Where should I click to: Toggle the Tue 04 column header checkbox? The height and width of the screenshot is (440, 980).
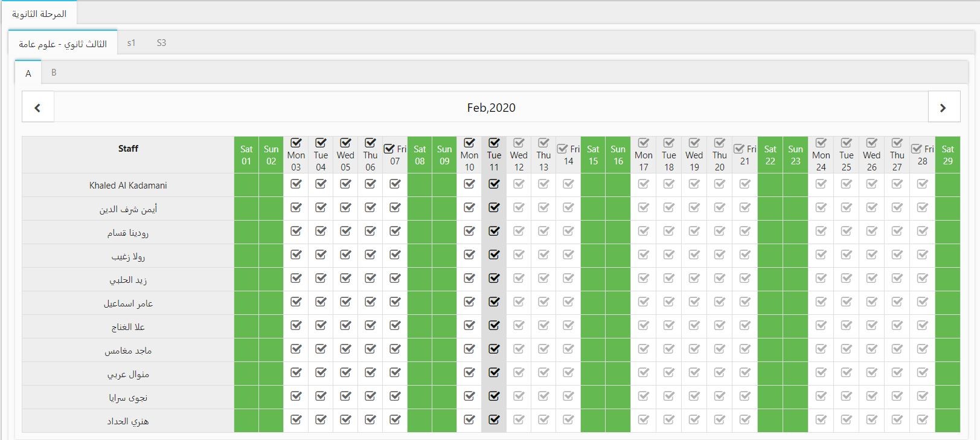click(x=321, y=143)
